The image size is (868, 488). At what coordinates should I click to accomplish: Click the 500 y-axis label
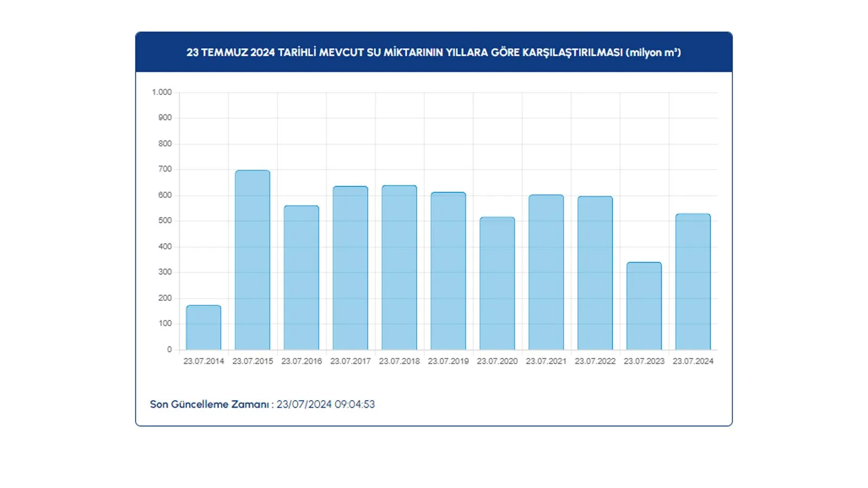[165, 221]
